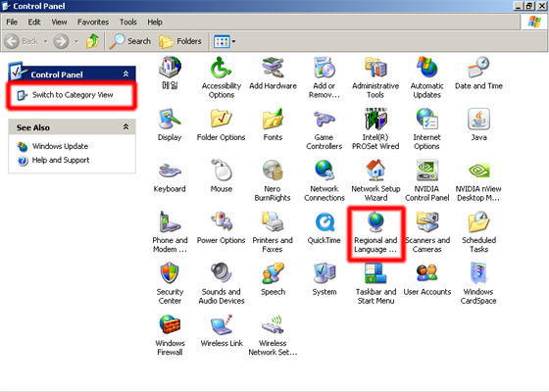Click the Windows flag logo
Screen dimensions: 549x392
(x=534, y=22)
